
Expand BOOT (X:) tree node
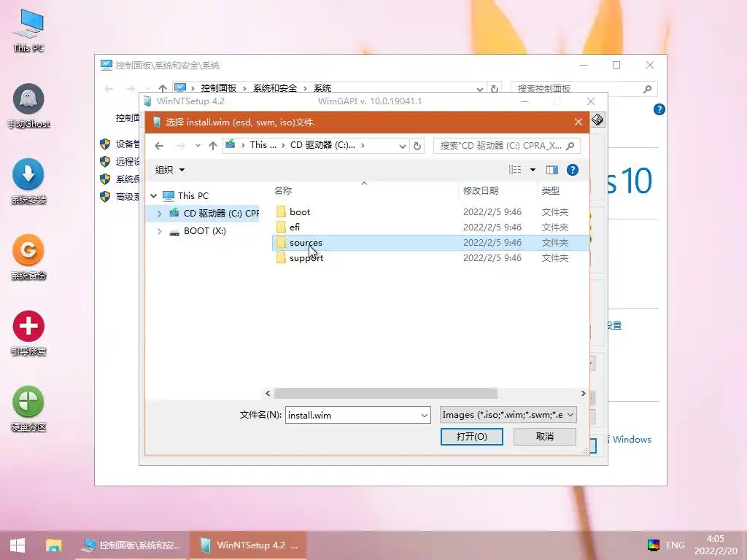159,231
